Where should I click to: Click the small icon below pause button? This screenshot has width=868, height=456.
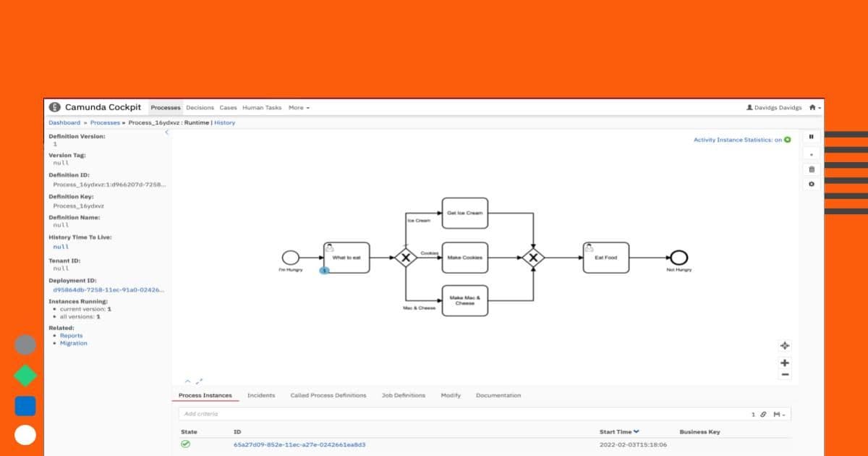[x=811, y=153]
